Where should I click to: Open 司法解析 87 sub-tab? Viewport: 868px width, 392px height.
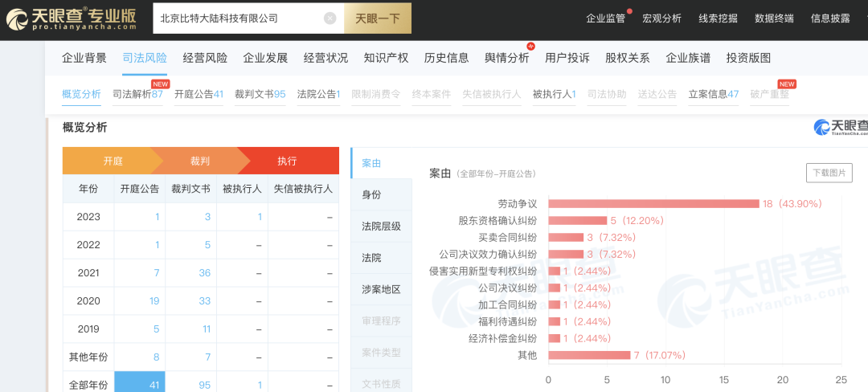point(137,94)
